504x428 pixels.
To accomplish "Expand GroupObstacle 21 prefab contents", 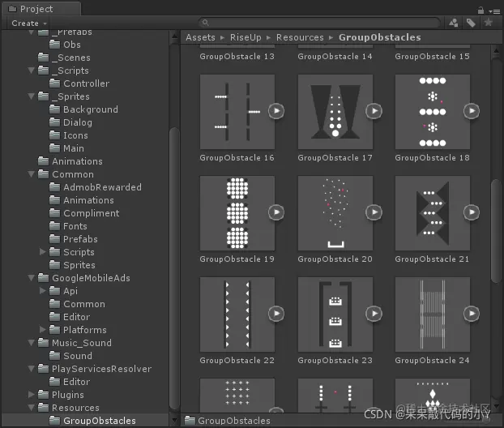I will 472,212.
